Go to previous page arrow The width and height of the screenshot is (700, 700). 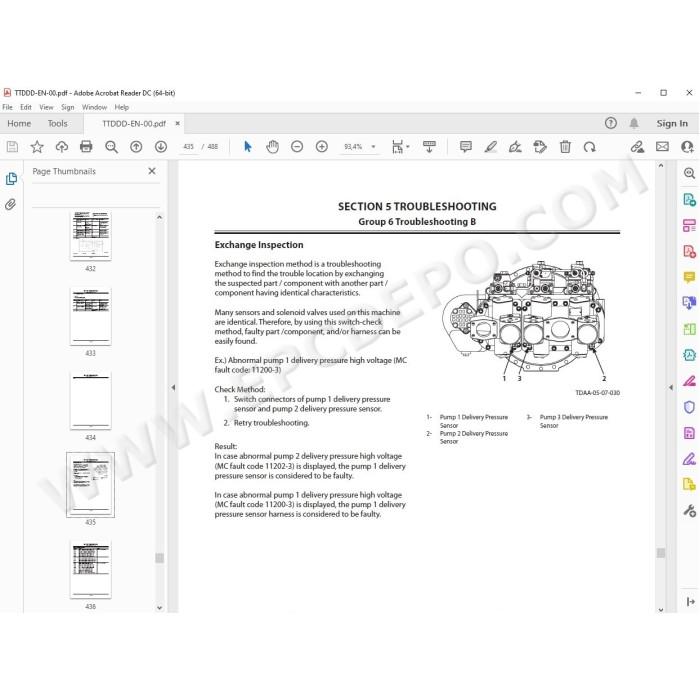click(x=136, y=146)
